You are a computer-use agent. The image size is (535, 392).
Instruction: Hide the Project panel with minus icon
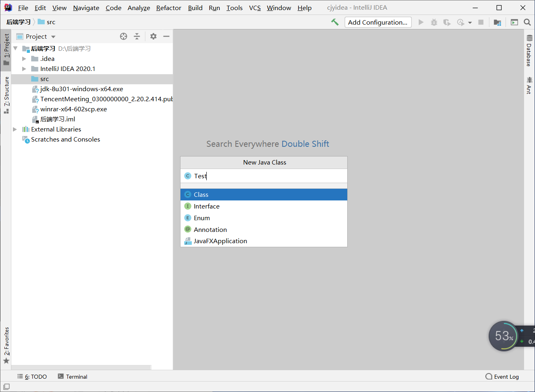click(166, 36)
